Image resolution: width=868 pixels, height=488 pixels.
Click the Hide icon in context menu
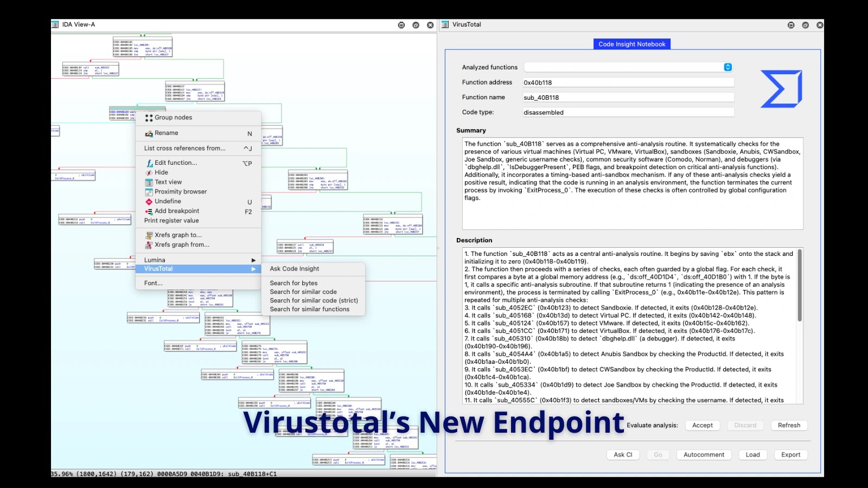click(149, 172)
